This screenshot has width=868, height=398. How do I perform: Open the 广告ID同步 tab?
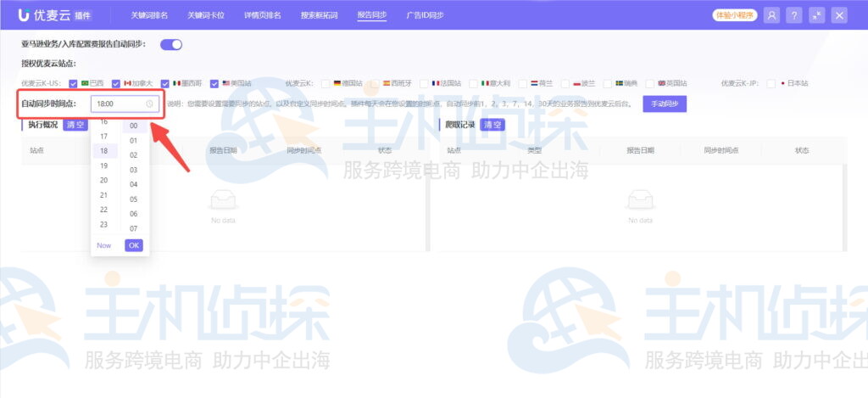coord(426,15)
